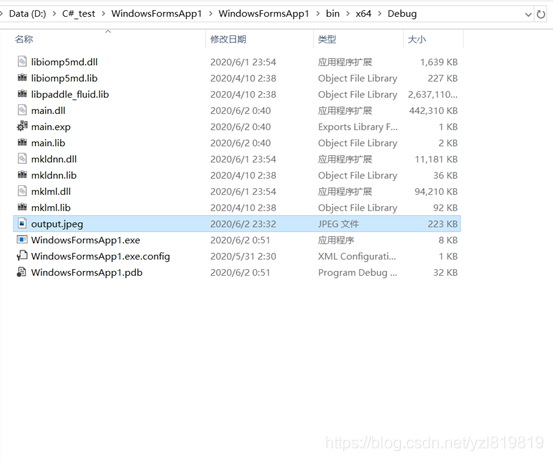Expand the chevron after bin in path
Viewport: 553px width, 461px height.
pyautogui.click(x=348, y=14)
